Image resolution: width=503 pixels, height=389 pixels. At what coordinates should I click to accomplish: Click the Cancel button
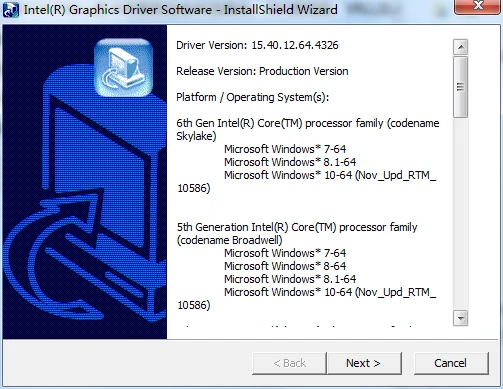tap(451, 363)
